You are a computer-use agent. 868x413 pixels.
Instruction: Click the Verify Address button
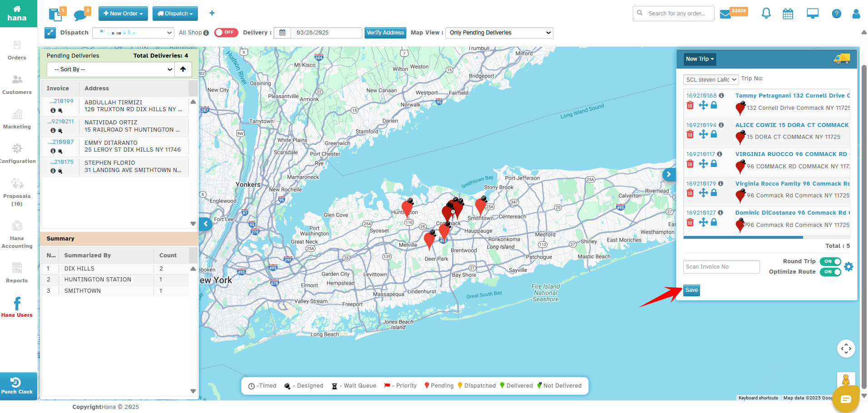[x=385, y=33]
